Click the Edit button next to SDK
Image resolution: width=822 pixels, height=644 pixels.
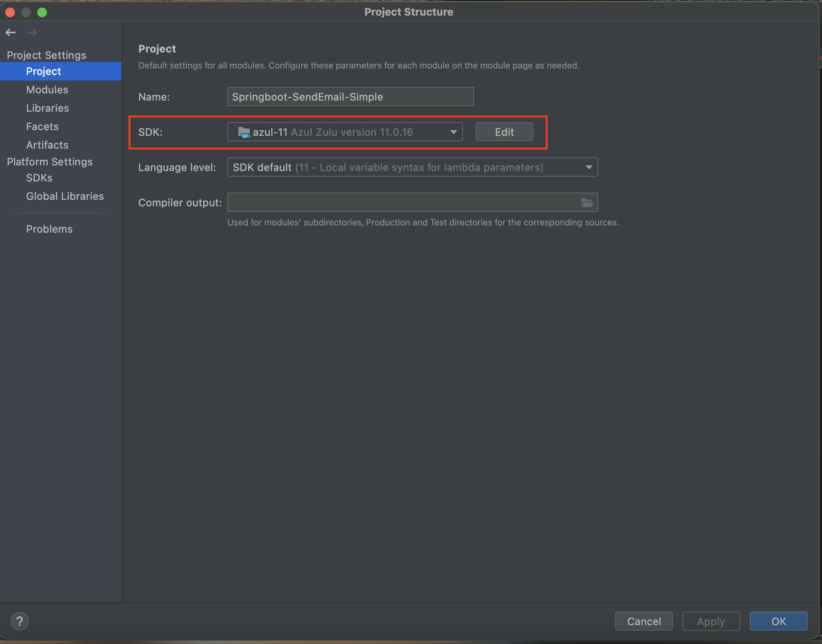click(504, 132)
